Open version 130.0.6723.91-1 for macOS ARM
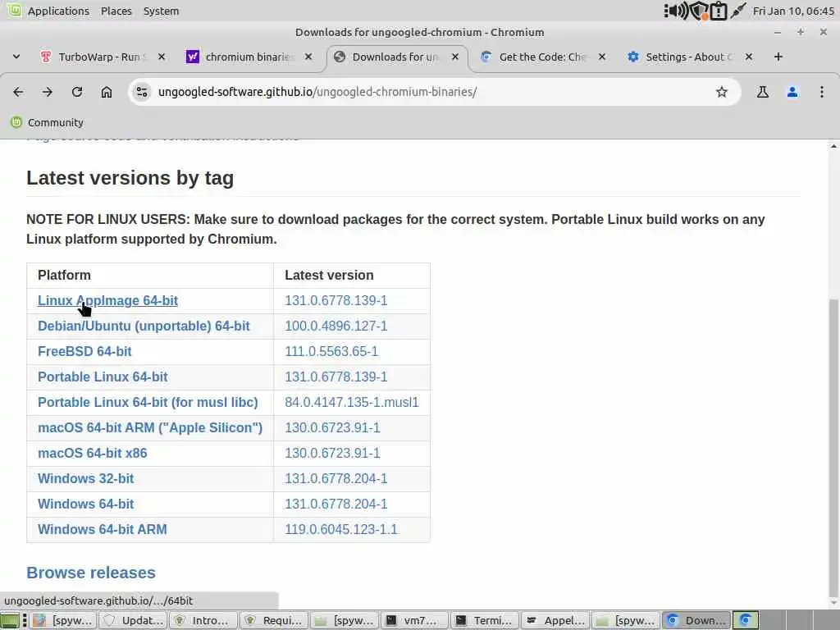Image resolution: width=840 pixels, height=630 pixels. pos(332,428)
